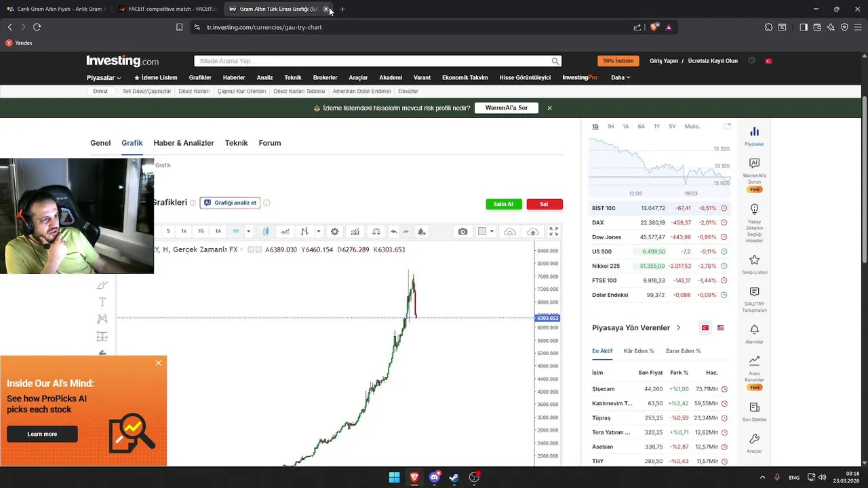Image resolution: width=868 pixels, height=488 pixels.
Task: Select the brush drawing tool in chart
Action: (x=102, y=285)
